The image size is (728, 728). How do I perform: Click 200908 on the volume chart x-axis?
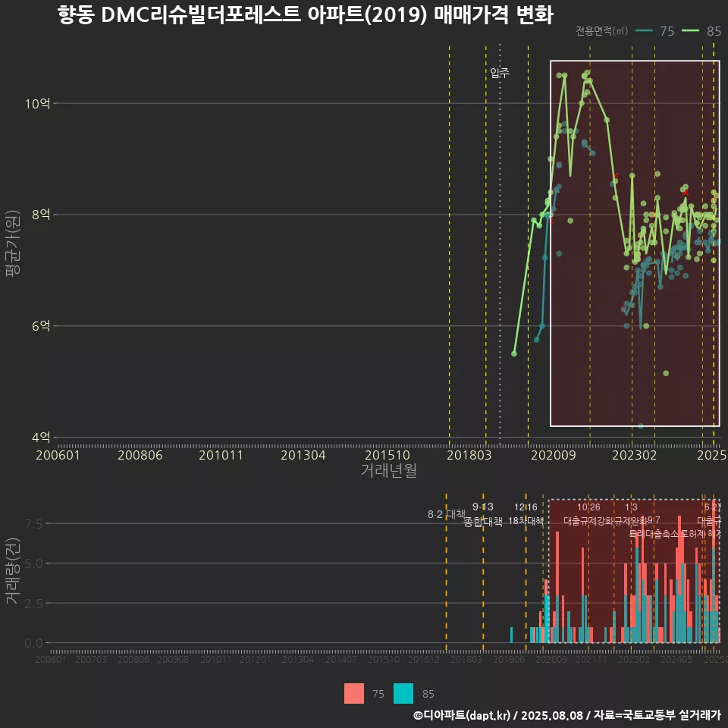[173, 659]
